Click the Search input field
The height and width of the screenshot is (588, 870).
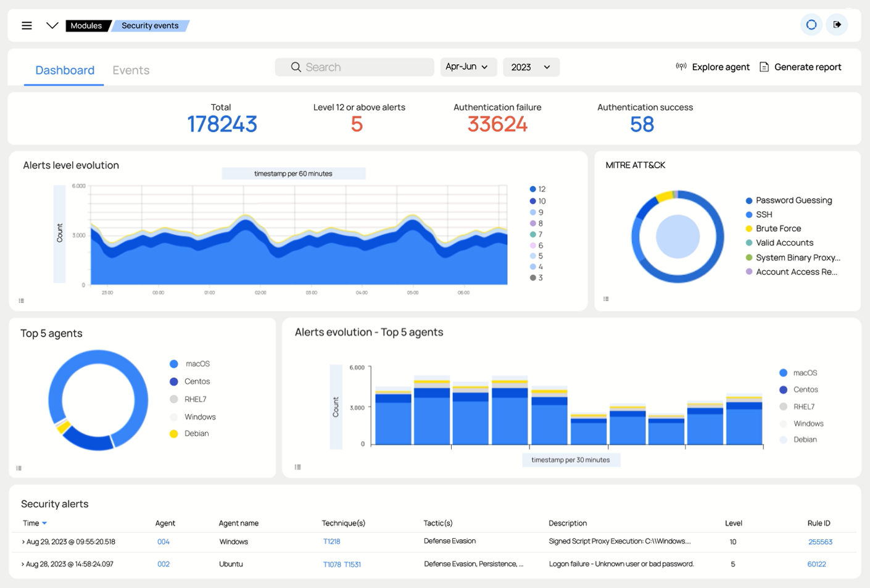click(x=364, y=67)
